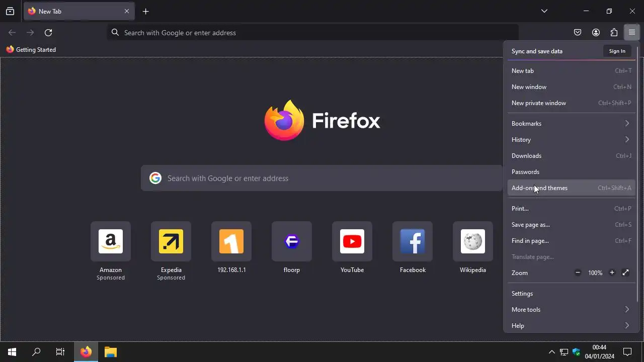Open File Explorer from taskbar
Viewport: 644px width, 362px height.
(x=111, y=352)
